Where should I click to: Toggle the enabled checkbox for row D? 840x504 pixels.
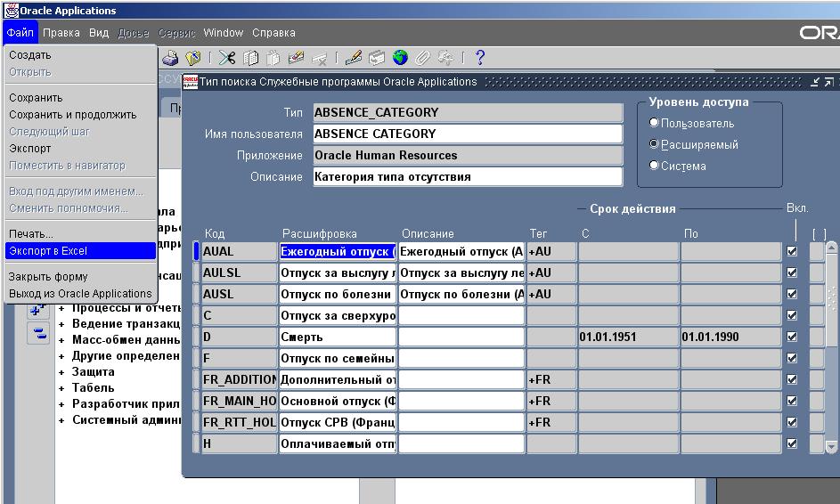792,337
